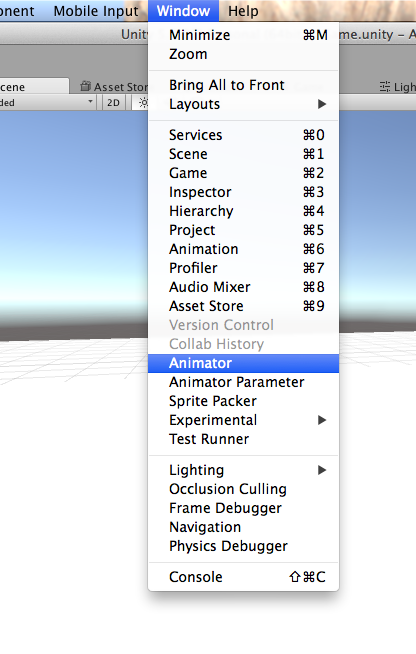
Task: Open the shading mode dropdown arrow
Action: (x=90, y=102)
